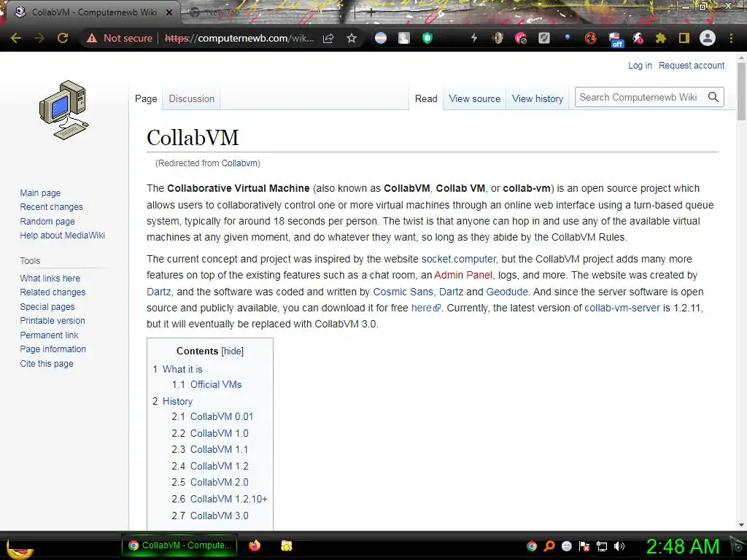
Task: Open the Extensions puzzle piece menu
Action: pyautogui.click(x=660, y=38)
